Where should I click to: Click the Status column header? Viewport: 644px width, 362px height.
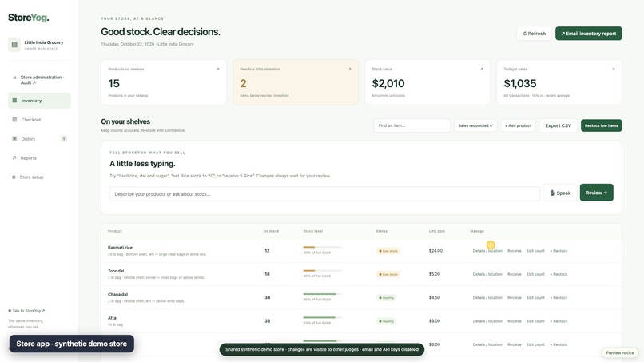pos(381,231)
